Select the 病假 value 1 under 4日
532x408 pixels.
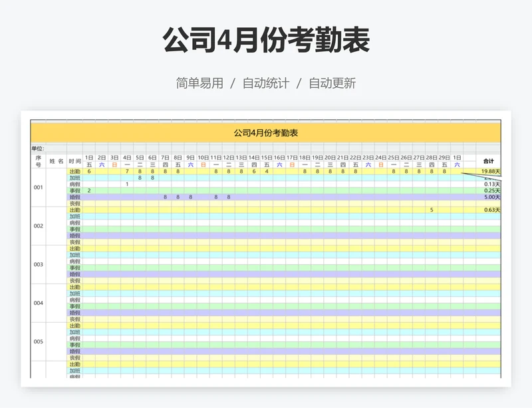pyautogui.click(x=127, y=184)
